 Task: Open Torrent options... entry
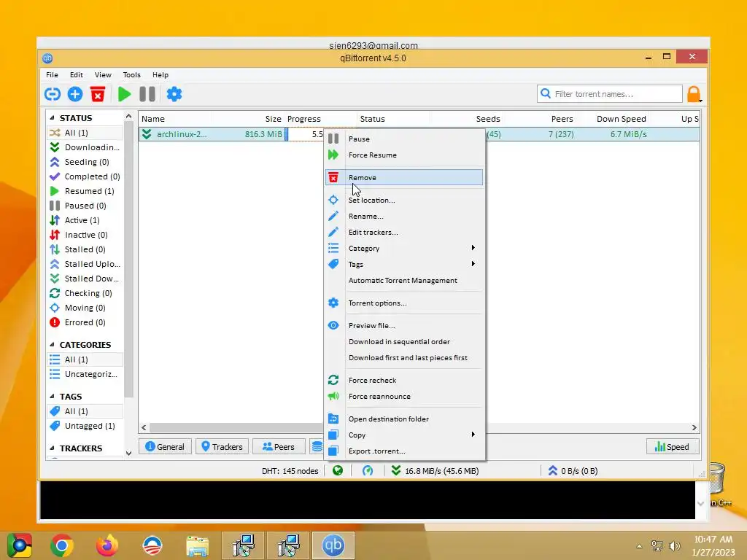click(404, 303)
